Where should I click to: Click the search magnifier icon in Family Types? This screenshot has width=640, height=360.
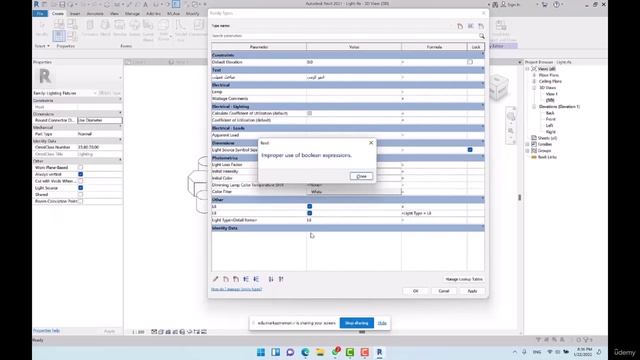482,36
